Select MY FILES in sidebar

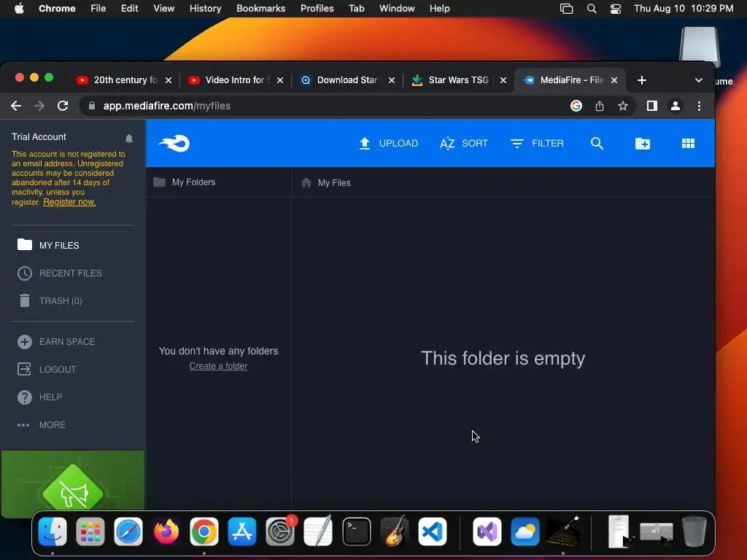pos(48,245)
